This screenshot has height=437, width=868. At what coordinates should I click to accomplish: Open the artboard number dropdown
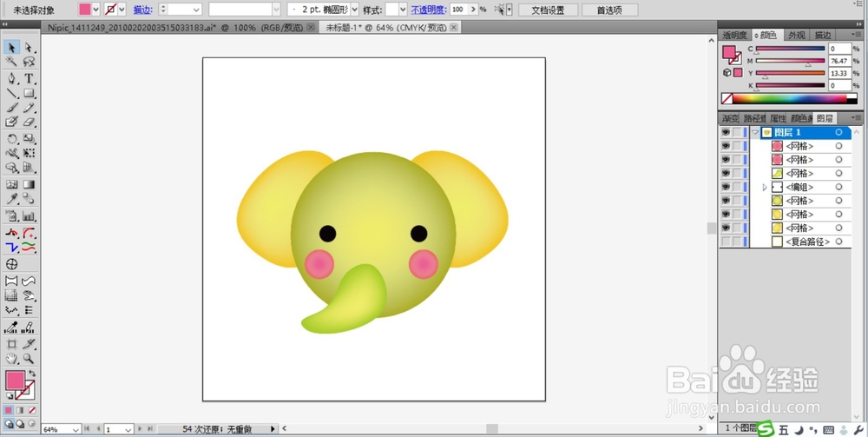[128, 429]
